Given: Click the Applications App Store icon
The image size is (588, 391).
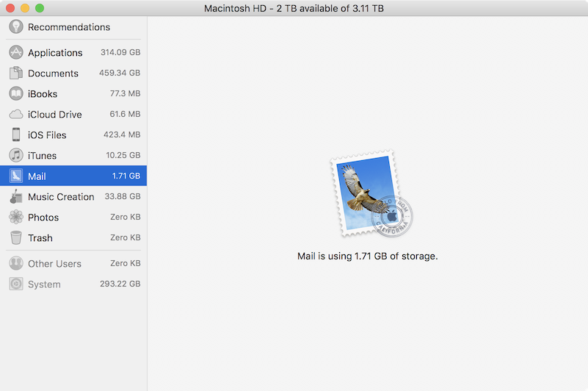Looking at the screenshot, I should tap(16, 52).
